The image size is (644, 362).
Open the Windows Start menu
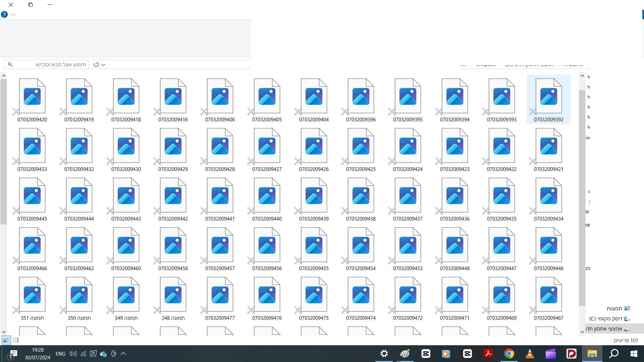tap(634, 354)
